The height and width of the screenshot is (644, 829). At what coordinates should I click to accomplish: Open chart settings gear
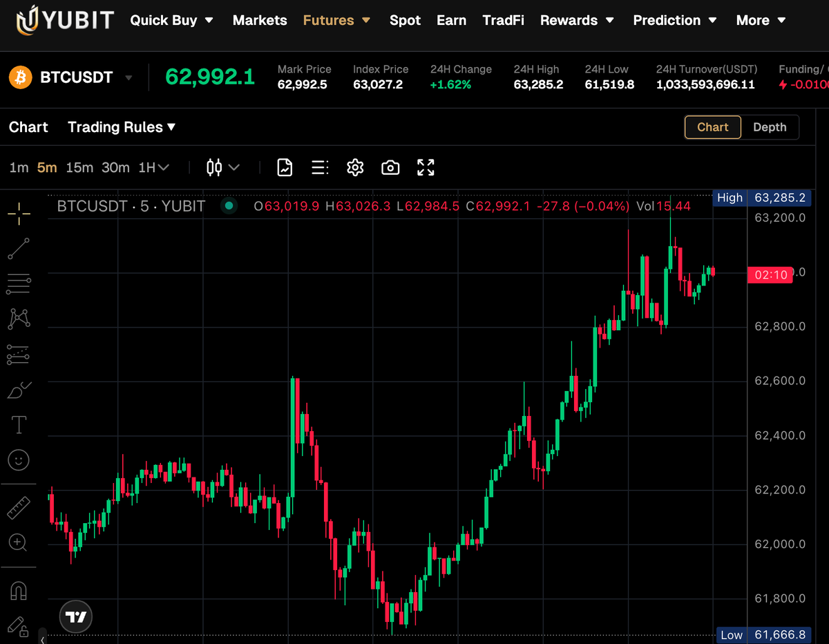click(355, 167)
